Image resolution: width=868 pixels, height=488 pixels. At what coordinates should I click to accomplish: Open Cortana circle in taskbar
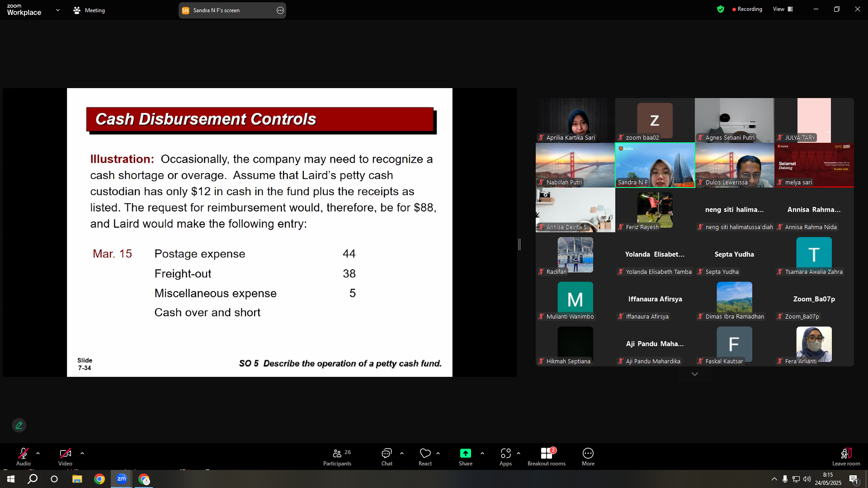tap(54, 479)
